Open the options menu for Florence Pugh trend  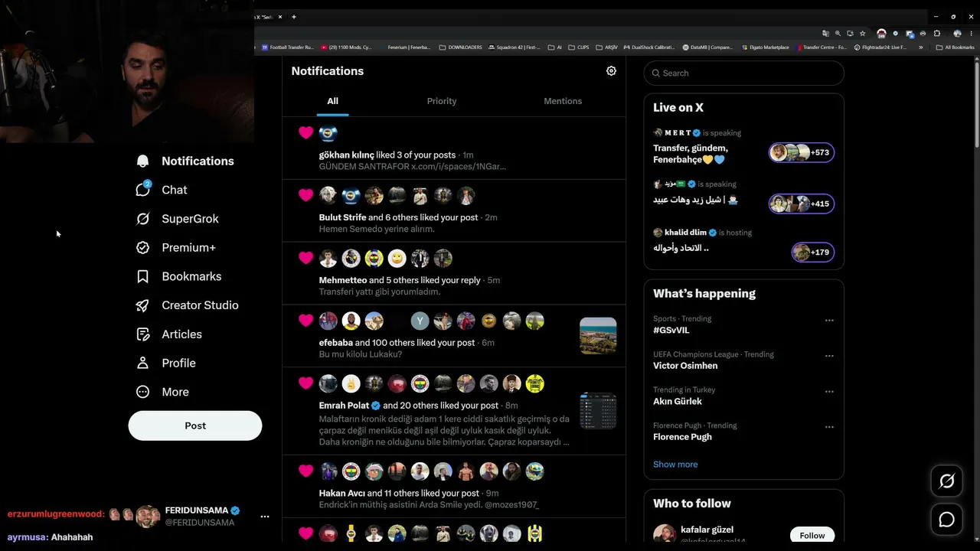coord(829,427)
